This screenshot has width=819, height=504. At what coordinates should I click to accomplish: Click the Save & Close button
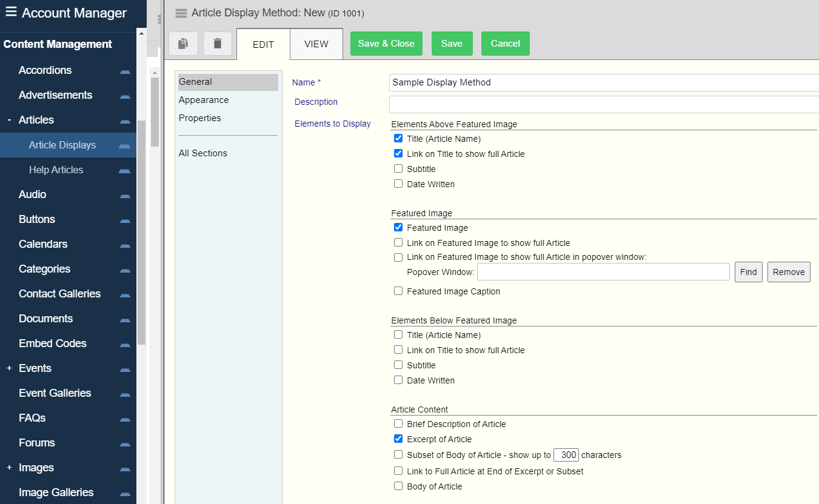386,44
